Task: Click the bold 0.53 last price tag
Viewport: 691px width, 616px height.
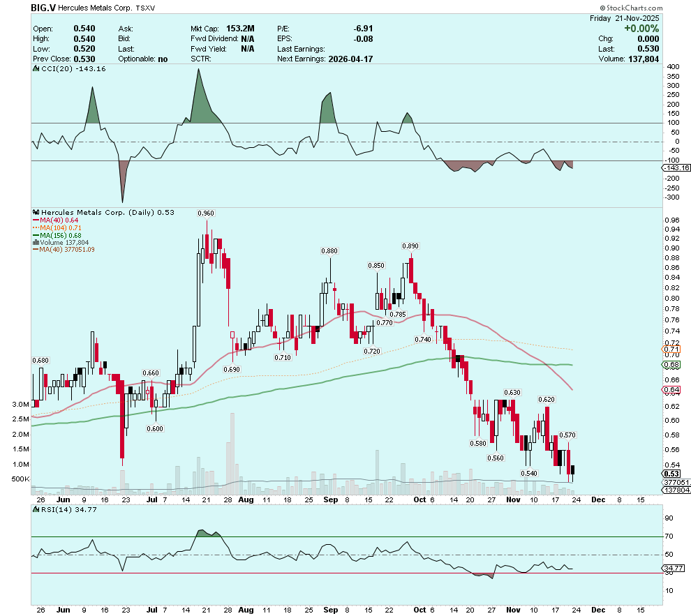Action: click(671, 474)
